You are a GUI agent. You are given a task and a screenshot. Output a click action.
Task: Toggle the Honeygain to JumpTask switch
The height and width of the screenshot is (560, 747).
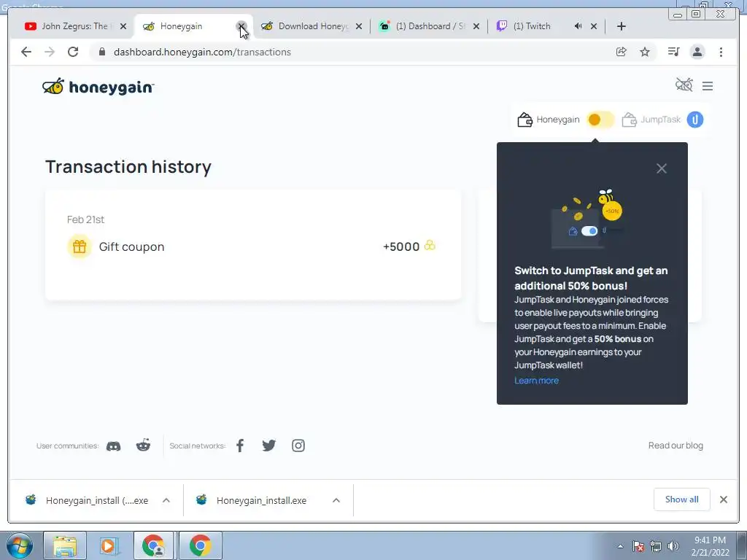point(600,120)
